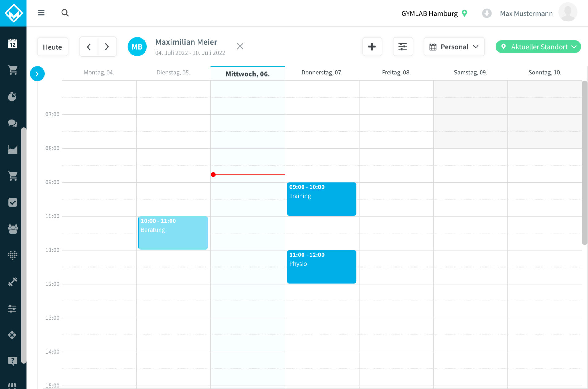Go to the next week
This screenshot has width=588, height=389.
coord(107,47)
